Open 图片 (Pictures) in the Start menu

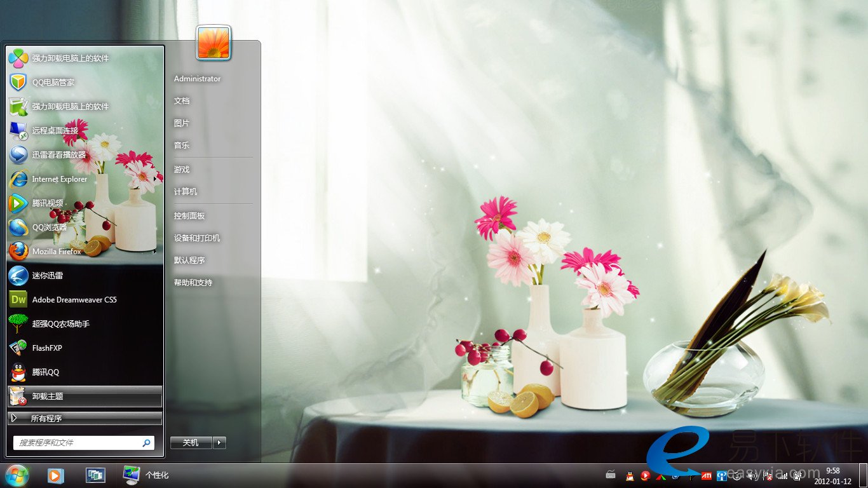click(182, 123)
